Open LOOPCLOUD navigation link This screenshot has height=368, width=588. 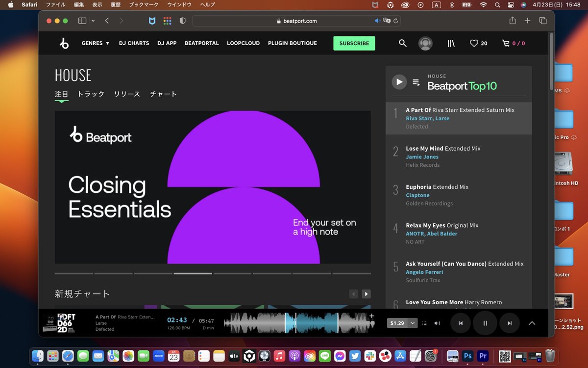tap(244, 43)
